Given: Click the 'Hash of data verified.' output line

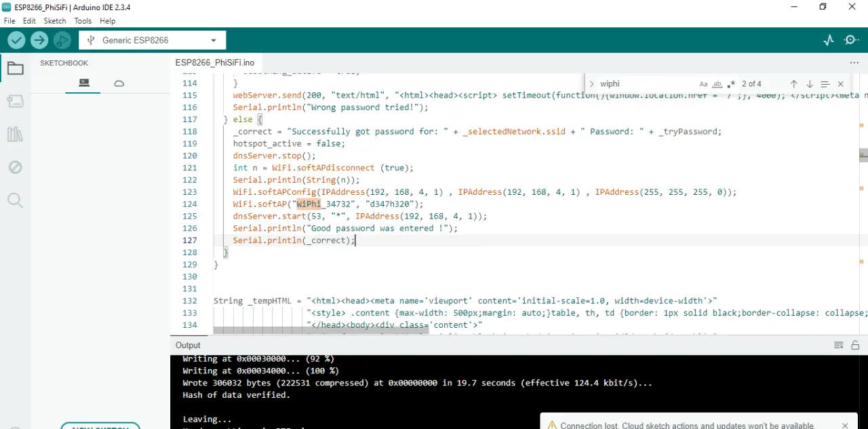Looking at the screenshot, I should (x=236, y=395).
